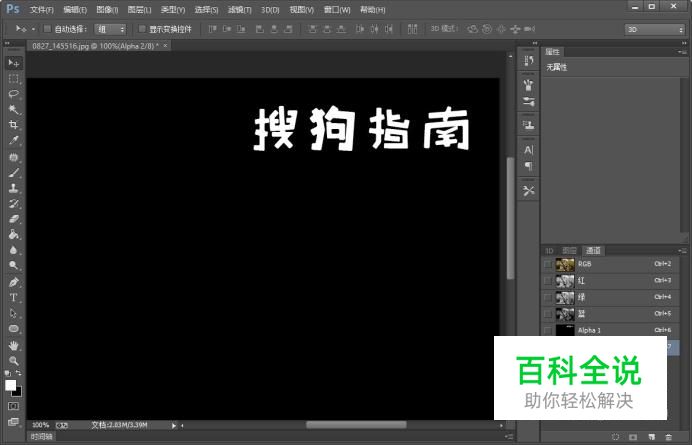692x445 pixels.
Task: Select the Rectangular Marquee tool
Action: pyautogui.click(x=14, y=79)
